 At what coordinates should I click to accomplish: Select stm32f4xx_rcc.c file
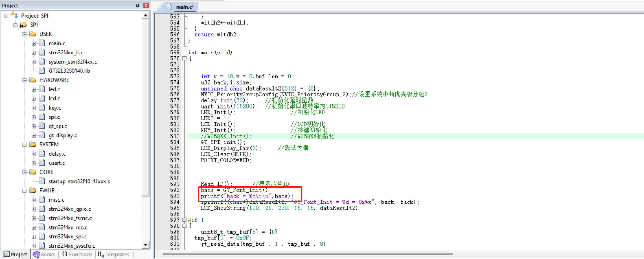68,227
